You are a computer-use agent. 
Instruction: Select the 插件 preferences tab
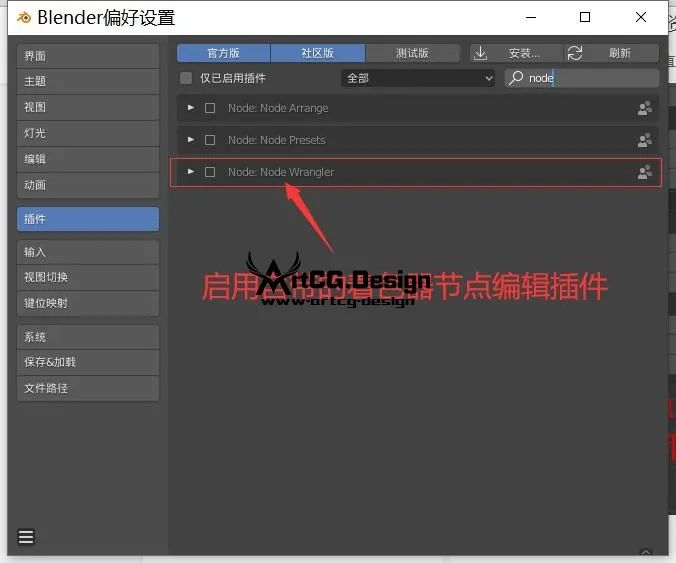[x=88, y=219]
